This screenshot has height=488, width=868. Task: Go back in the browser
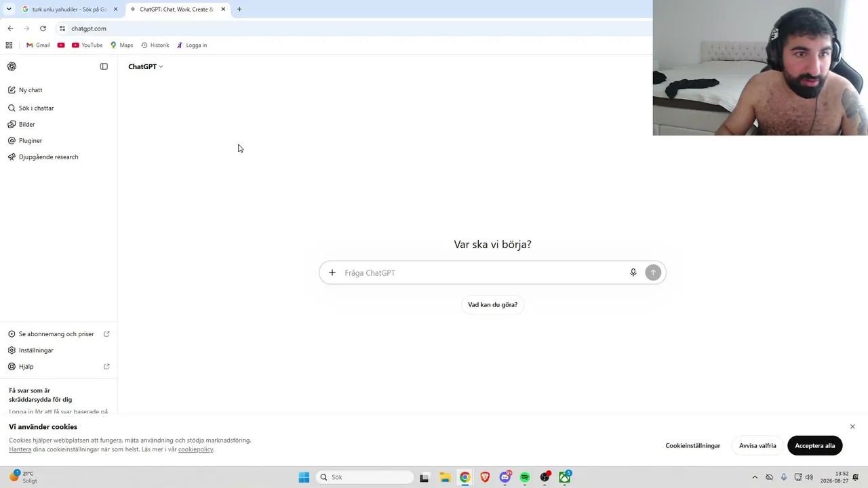10,28
